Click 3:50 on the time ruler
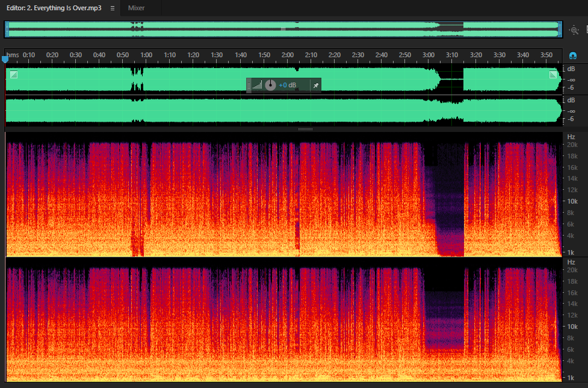The height and width of the screenshot is (388, 588). click(x=546, y=55)
